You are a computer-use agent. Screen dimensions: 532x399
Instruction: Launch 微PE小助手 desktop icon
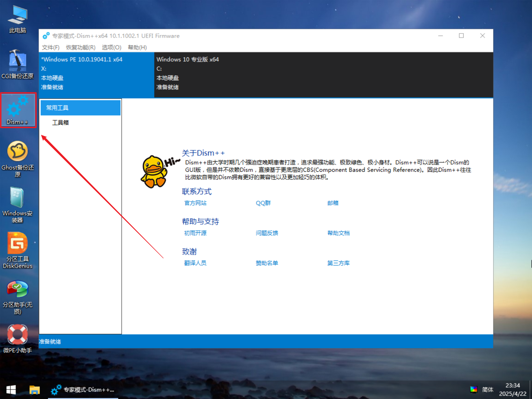click(18, 339)
